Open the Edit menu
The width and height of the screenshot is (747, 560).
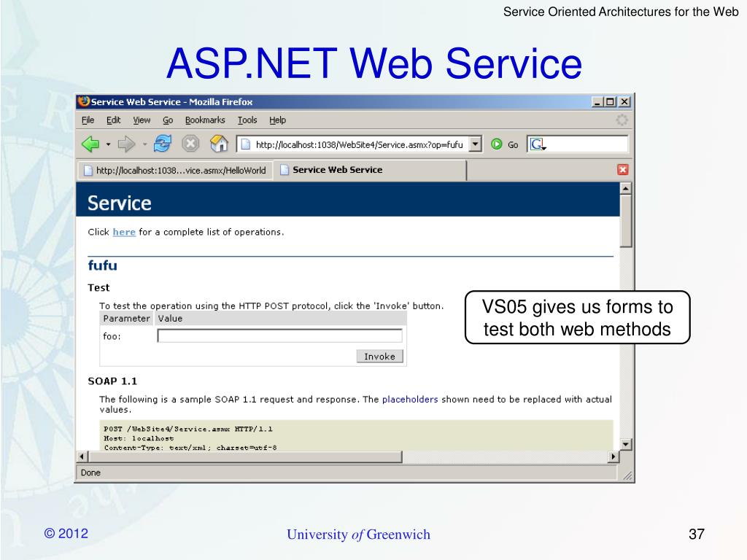[x=113, y=120]
